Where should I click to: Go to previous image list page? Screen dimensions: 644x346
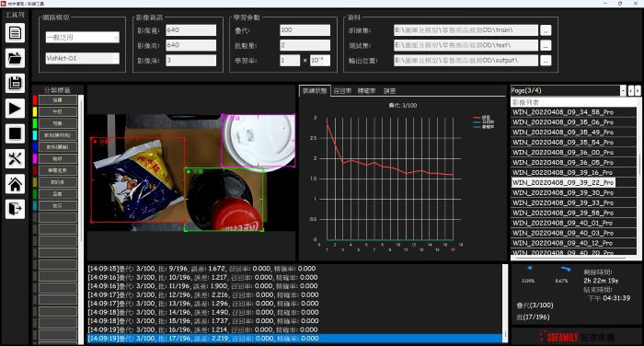[631, 90]
